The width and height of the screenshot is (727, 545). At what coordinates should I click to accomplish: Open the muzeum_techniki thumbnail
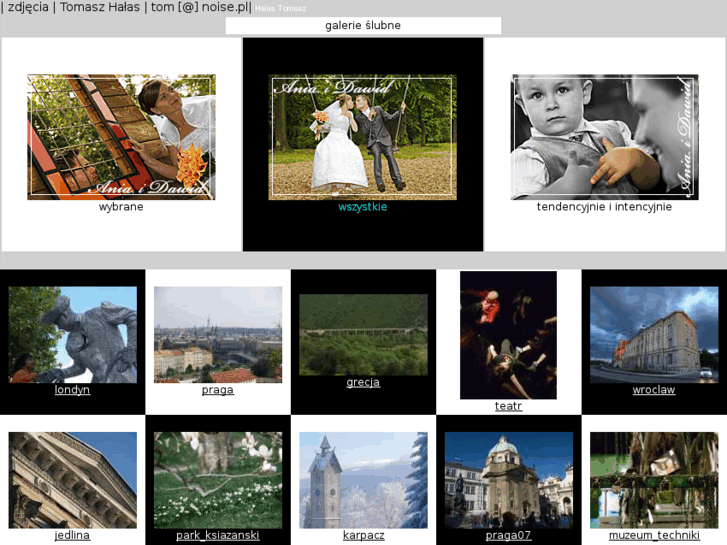pos(654,480)
